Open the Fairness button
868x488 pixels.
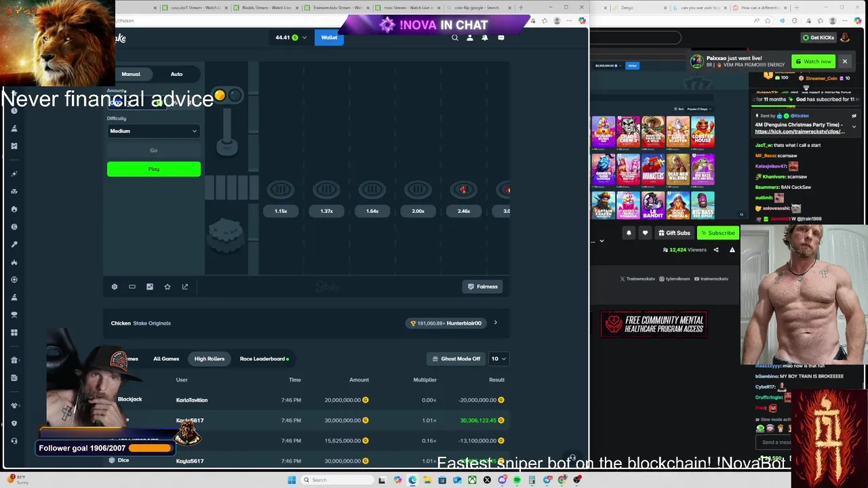[484, 287]
